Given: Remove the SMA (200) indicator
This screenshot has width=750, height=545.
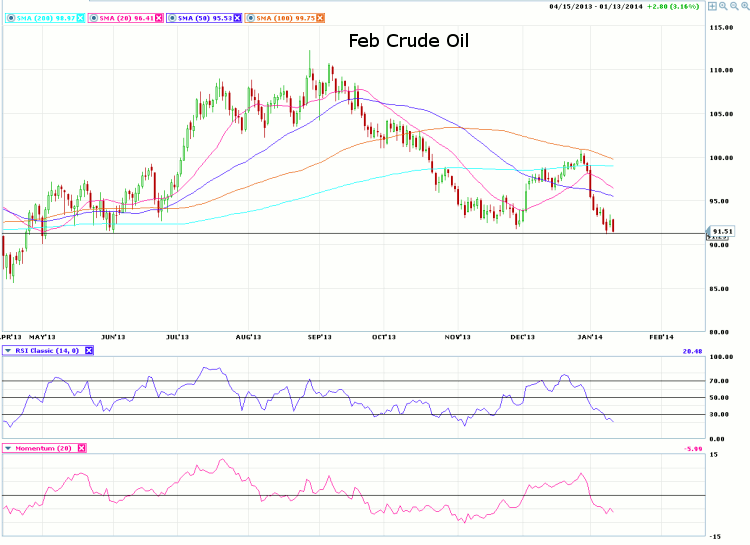Looking at the screenshot, I should (x=78, y=18).
